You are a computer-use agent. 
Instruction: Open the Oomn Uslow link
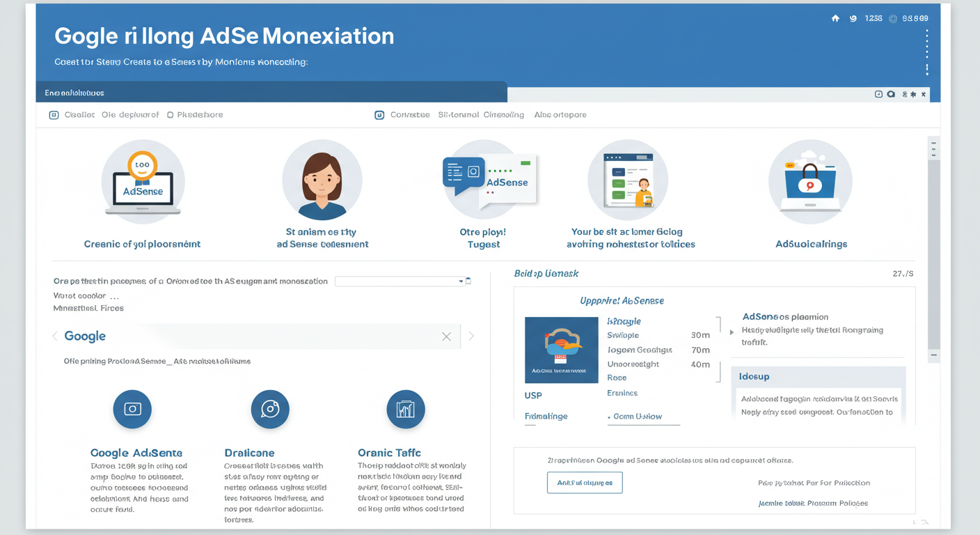[x=638, y=417]
